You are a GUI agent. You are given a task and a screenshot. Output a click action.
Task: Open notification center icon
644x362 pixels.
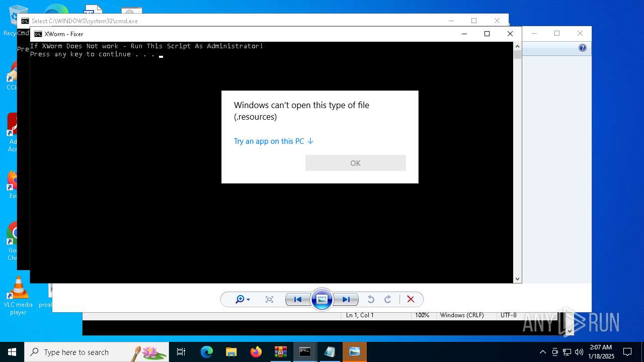pos(627,352)
